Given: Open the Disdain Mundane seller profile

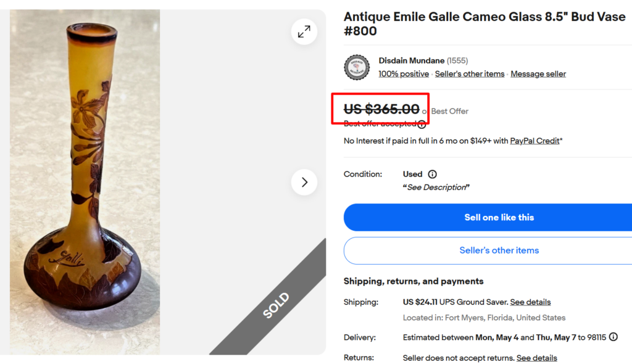Looking at the screenshot, I should pos(412,60).
